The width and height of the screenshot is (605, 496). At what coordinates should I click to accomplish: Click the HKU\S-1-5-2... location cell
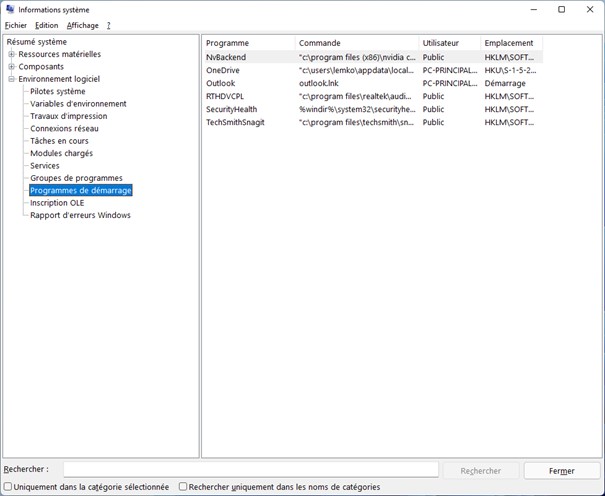tap(510, 70)
